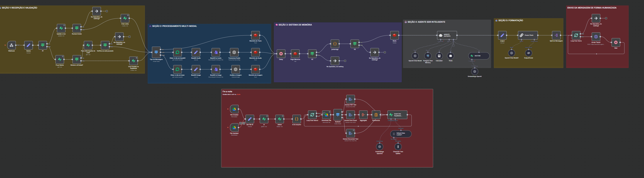Select the Memória de Texto Redis node
644x178 pixels.
[x=255, y=35]
